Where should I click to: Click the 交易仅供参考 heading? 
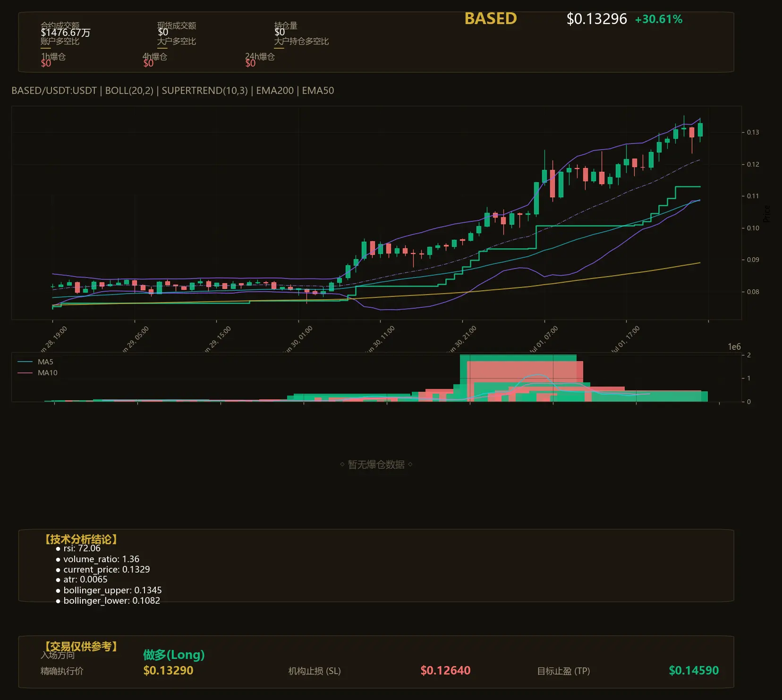[81, 646]
